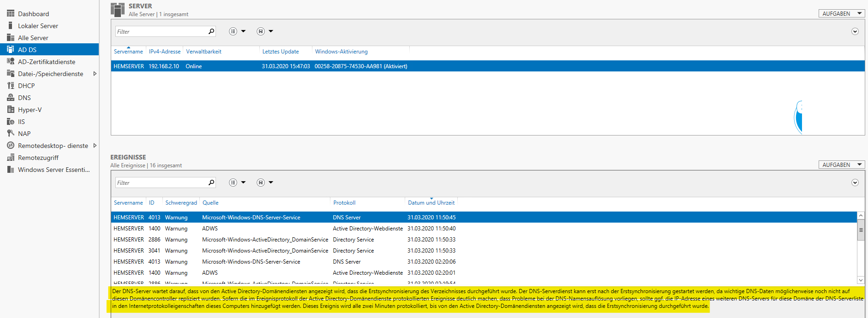Select Hyper-V in the sidebar
Image resolution: width=868 pixels, height=318 pixels.
(x=30, y=110)
